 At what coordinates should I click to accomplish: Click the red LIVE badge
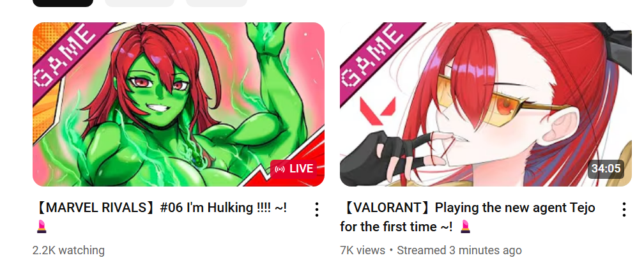[x=294, y=169]
